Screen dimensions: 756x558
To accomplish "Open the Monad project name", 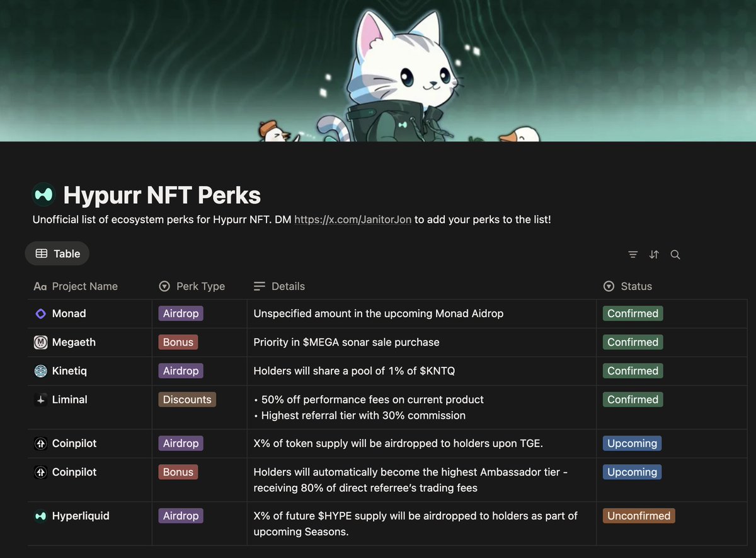I will 69,313.
